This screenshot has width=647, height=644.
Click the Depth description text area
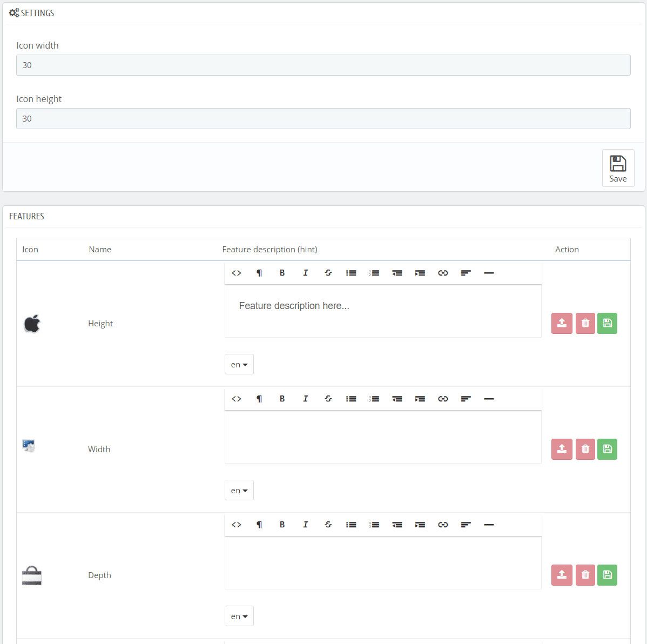[383, 563]
